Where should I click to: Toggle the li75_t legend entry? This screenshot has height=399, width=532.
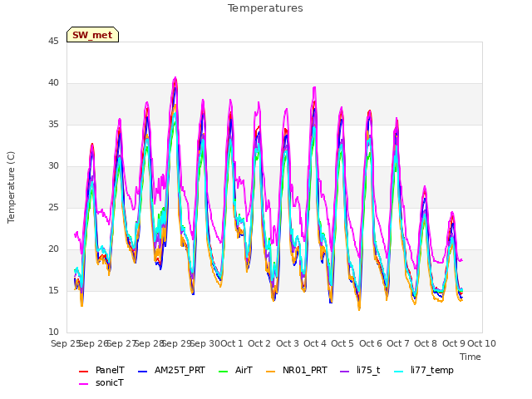360,370
